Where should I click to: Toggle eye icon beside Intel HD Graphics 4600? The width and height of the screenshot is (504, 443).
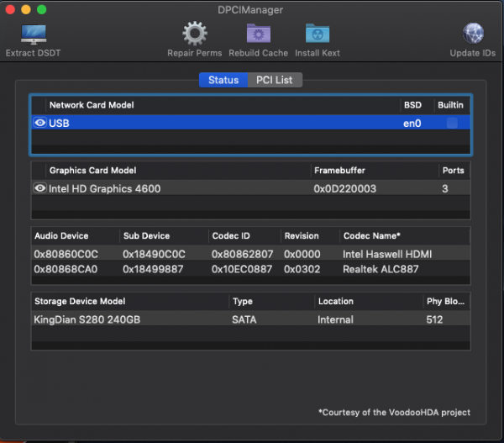click(x=39, y=188)
